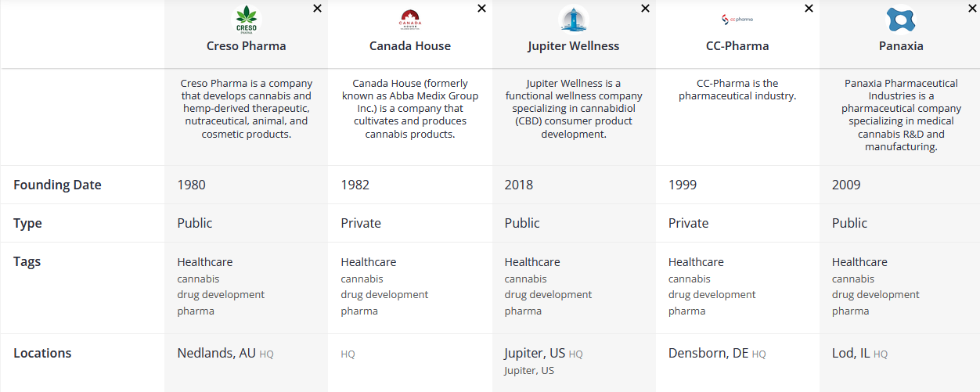
Task: Click the Healthcare tag under Panaxia
Action: 859,262
